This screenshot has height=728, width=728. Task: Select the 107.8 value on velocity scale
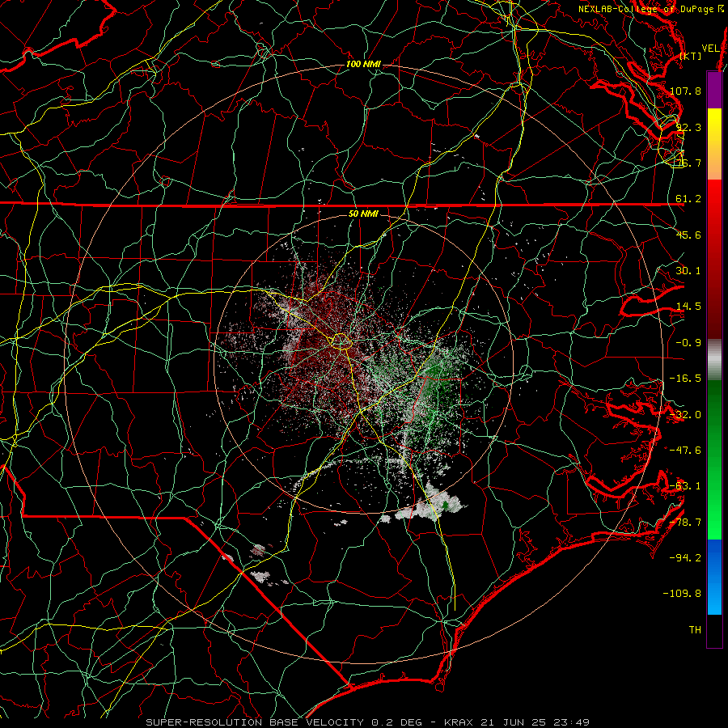point(685,91)
